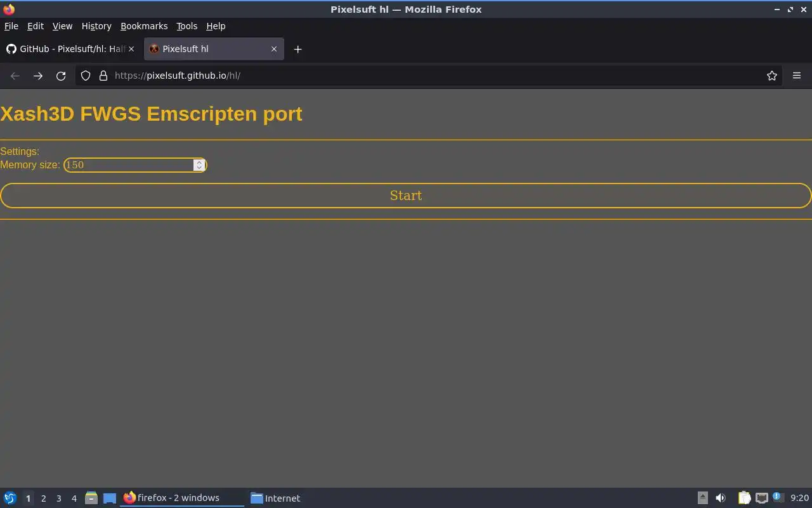Click the Internet taskbar window entry
This screenshot has height=508, width=812.
click(275, 498)
